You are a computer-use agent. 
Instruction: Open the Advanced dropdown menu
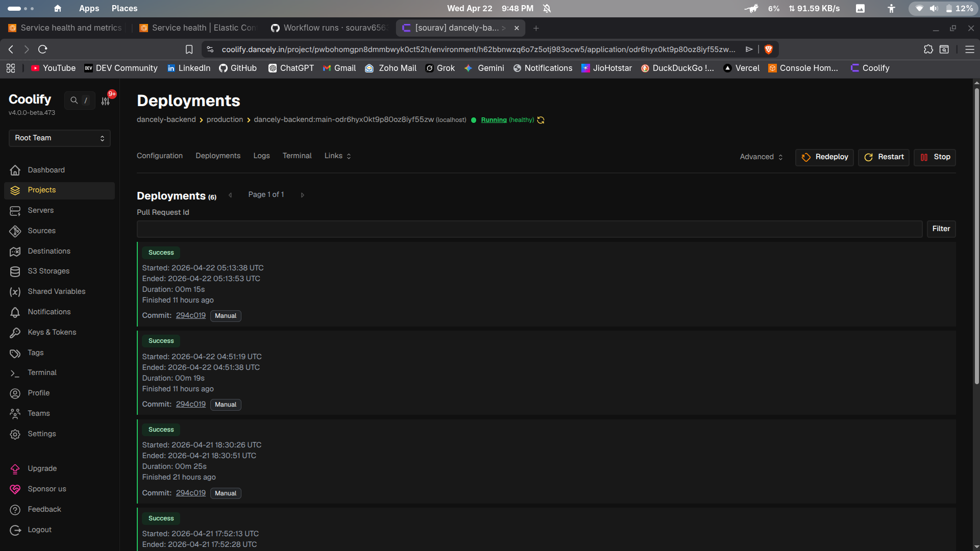[761, 157]
